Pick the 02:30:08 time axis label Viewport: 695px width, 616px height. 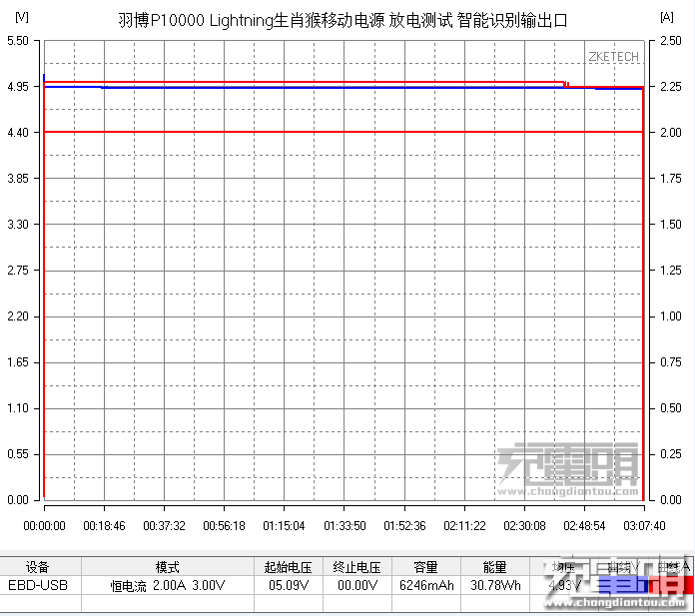pyautogui.click(x=524, y=526)
